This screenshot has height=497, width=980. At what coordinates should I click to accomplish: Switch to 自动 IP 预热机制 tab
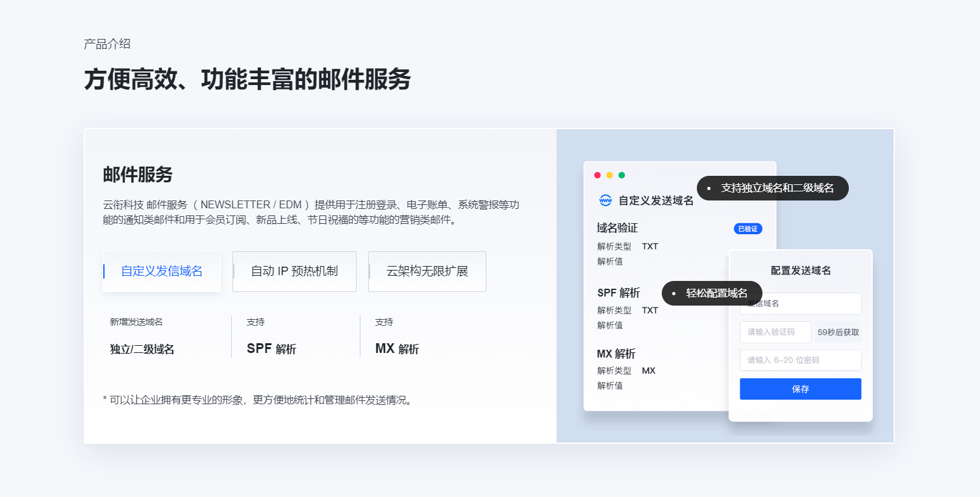tap(294, 271)
